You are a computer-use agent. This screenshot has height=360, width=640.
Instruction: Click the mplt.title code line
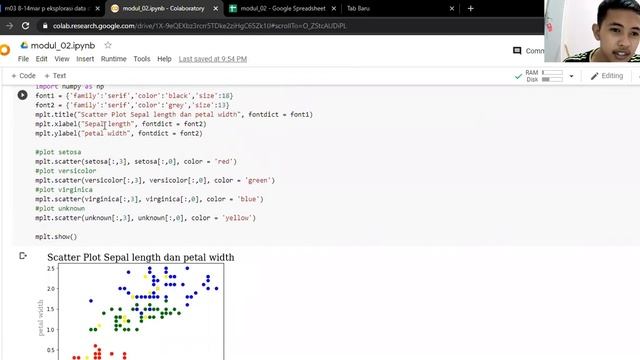point(174,115)
